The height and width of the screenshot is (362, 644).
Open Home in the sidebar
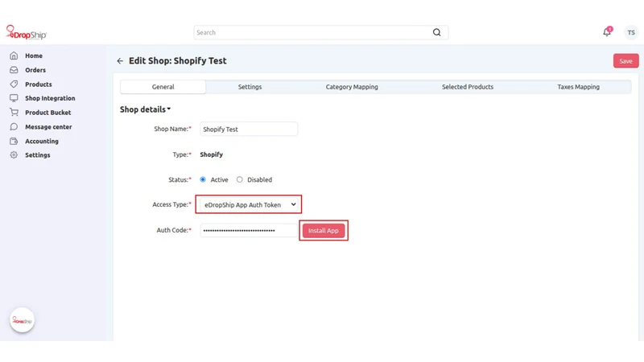[x=34, y=56]
